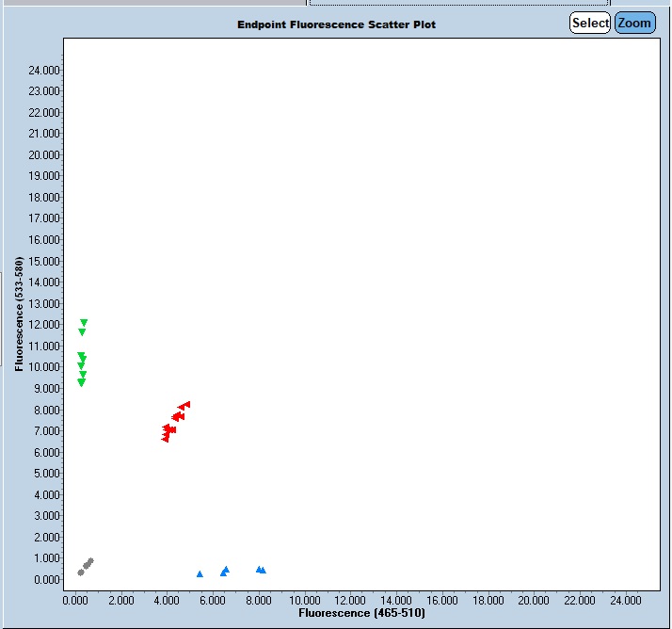The height and width of the screenshot is (629, 672).
Task: Pick the rightmost blue triangle data point
Action: [x=263, y=570]
